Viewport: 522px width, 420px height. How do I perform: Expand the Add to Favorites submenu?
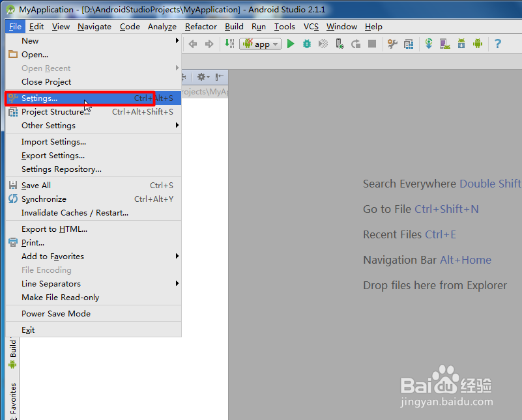[93, 257]
